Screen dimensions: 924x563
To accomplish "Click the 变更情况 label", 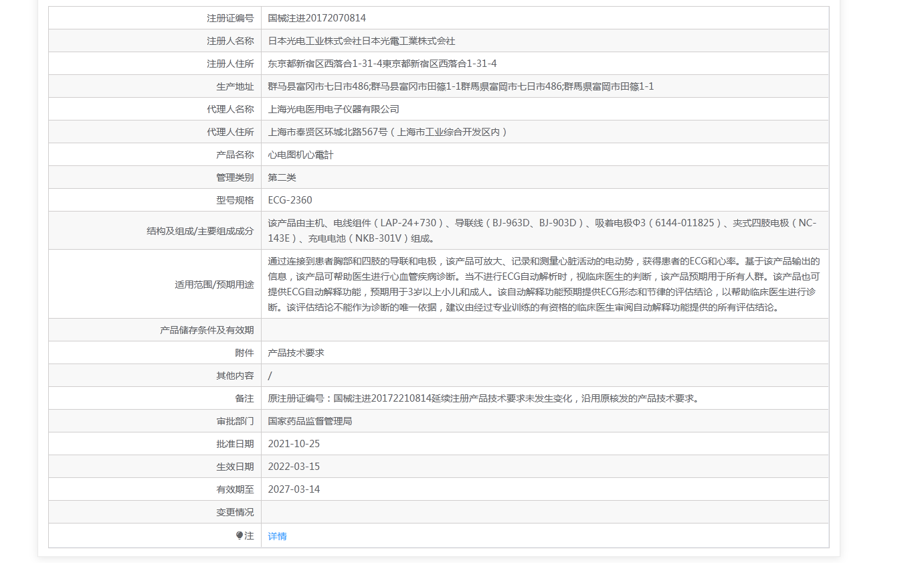I will click(x=235, y=512).
